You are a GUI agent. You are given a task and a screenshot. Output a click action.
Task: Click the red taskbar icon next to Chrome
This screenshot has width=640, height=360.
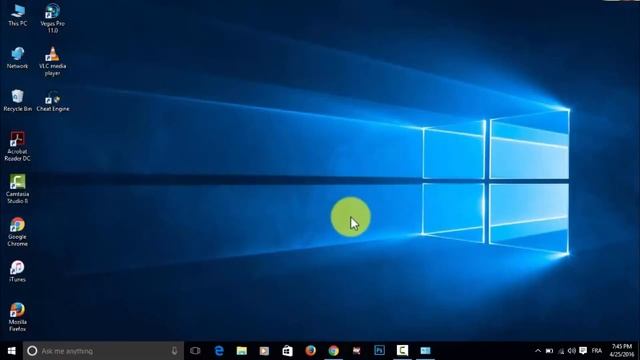click(356, 351)
